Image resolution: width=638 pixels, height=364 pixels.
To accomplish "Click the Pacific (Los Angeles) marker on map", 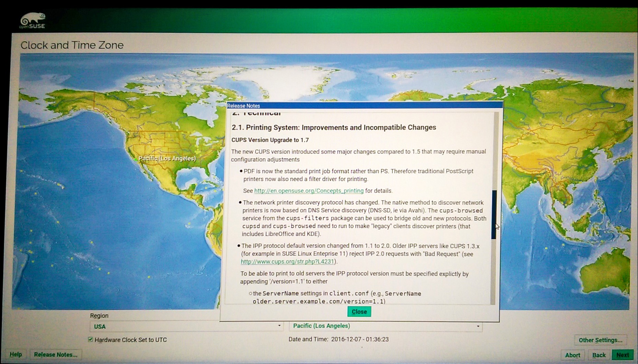I will 136,159.
